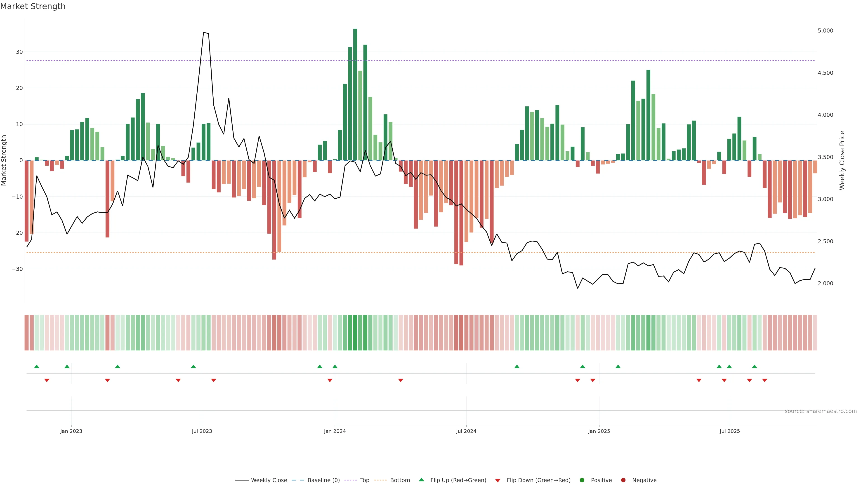Viewport: 868px width, 488px height.
Task: Click last red flip-down triangle marker
Action: [x=764, y=380]
